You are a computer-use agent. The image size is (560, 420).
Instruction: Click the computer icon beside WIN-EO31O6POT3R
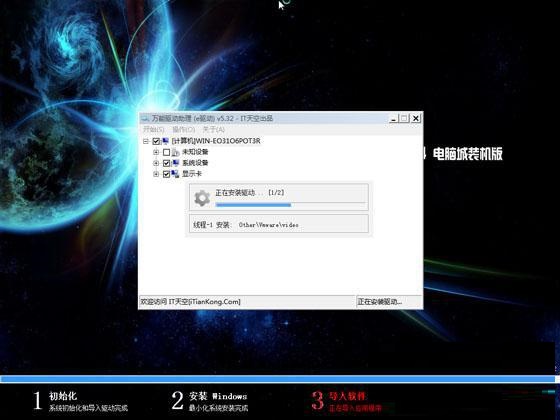click(x=165, y=141)
